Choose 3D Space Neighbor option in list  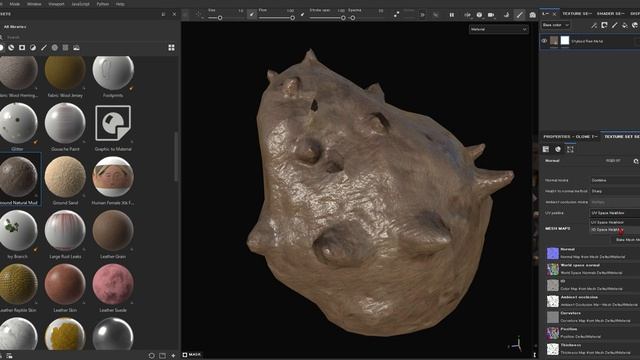pos(615,230)
